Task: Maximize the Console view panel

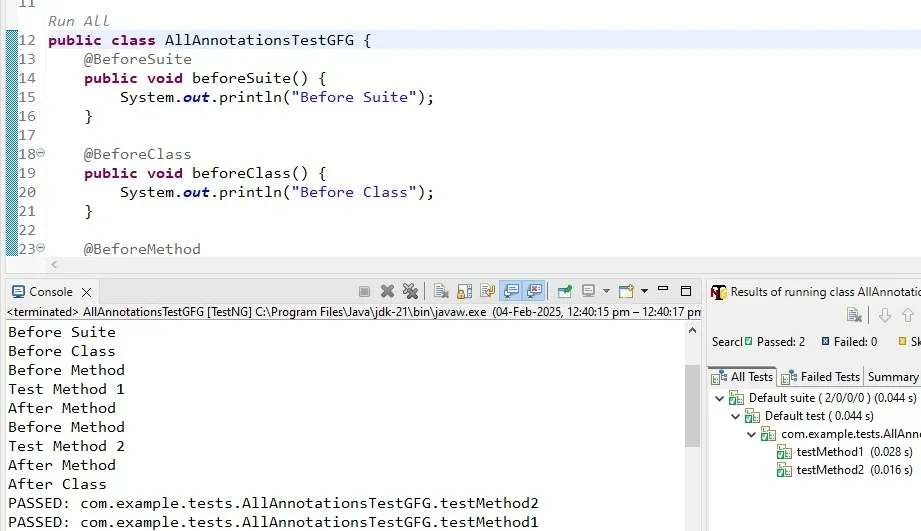Action: [x=685, y=291]
